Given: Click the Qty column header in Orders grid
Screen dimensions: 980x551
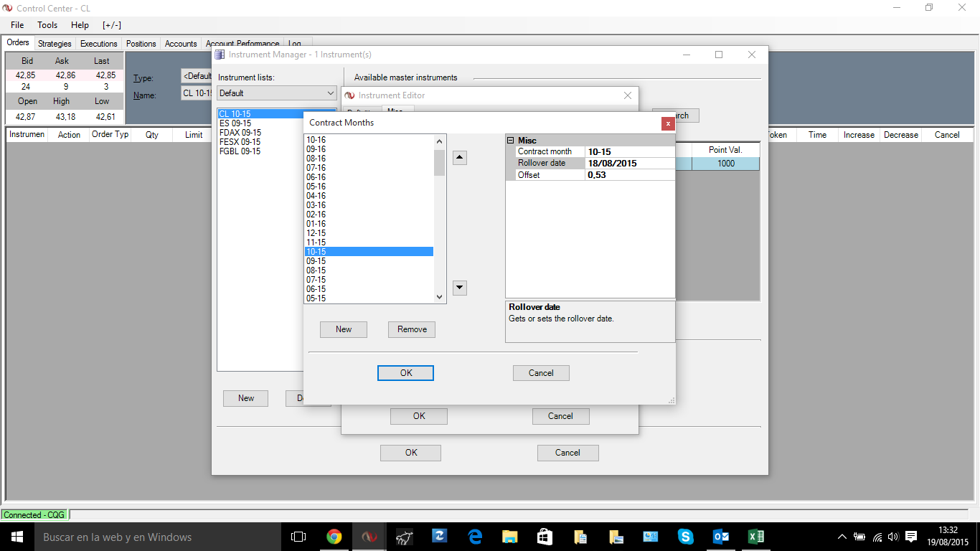Looking at the screenshot, I should click(x=152, y=135).
